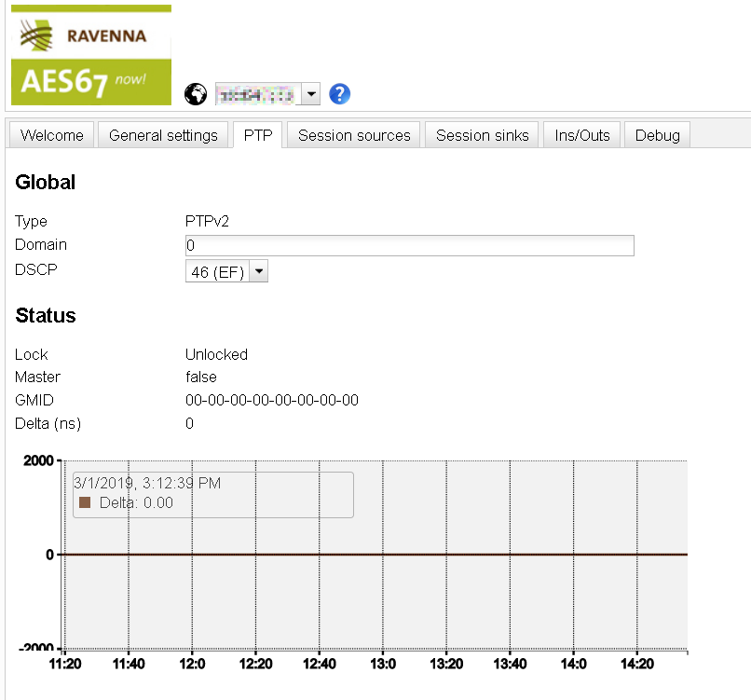Open the General settings tab
The height and width of the screenshot is (700, 751).
click(x=163, y=135)
